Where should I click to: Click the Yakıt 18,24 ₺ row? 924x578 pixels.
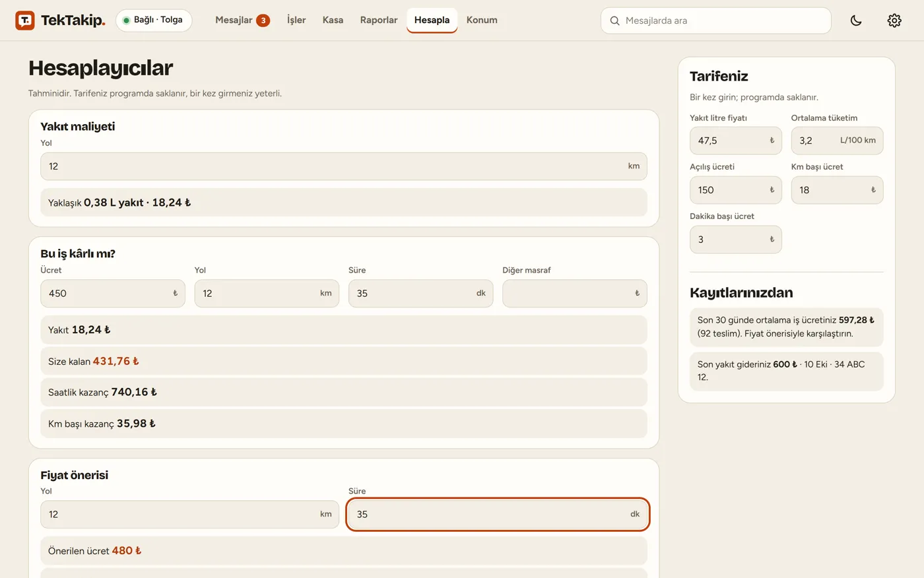click(343, 330)
